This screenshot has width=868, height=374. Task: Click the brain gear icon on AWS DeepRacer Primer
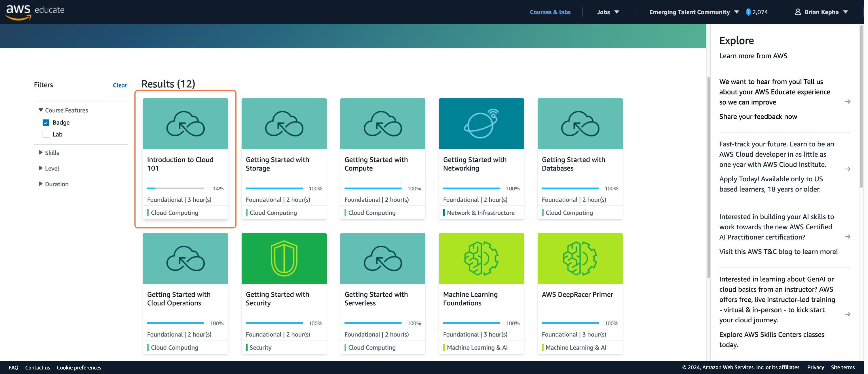pyautogui.click(x=580, y=258)
